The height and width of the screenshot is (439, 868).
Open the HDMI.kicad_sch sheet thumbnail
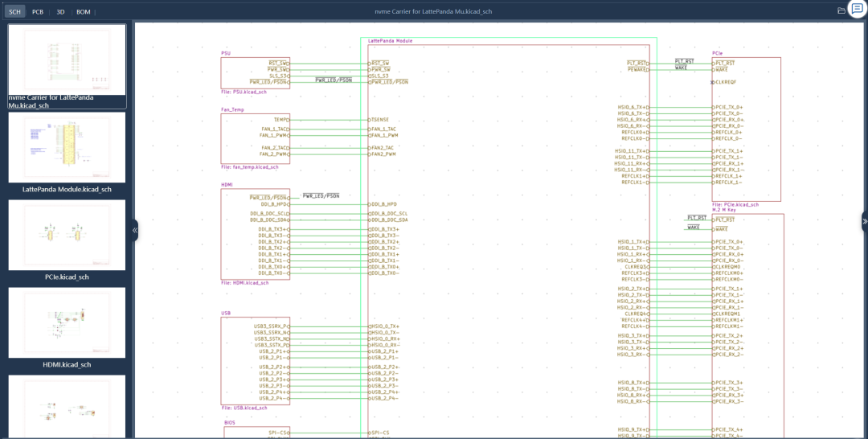(67, 328)
